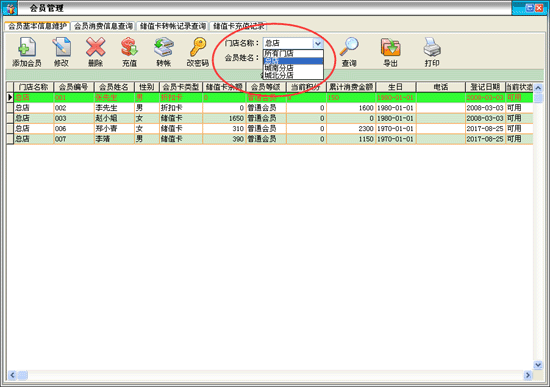Open the 储值卡充值记录 tab
Image resolution: width=550 pixels, height=387 pixels.
[239, 26]
